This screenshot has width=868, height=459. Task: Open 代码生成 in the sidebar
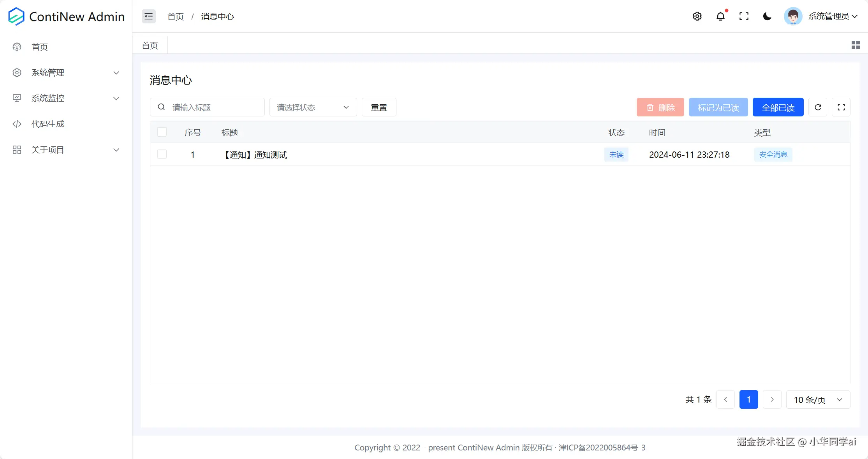click(x=48, y=124)
